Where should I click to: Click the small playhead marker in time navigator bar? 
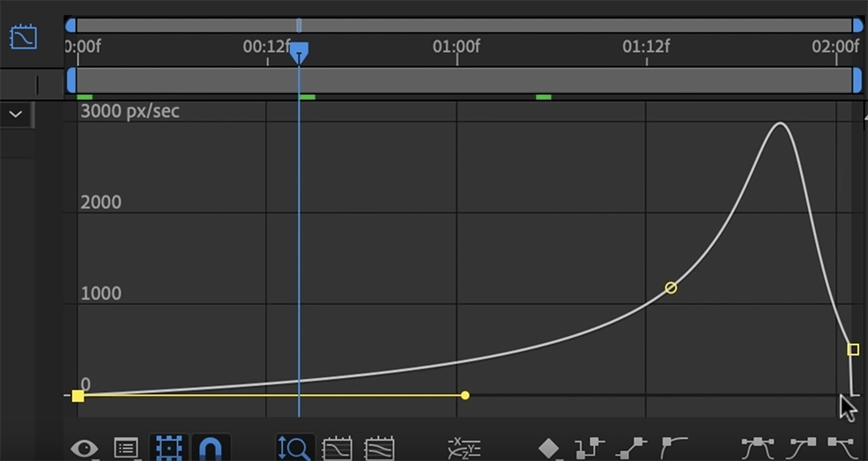299,26
